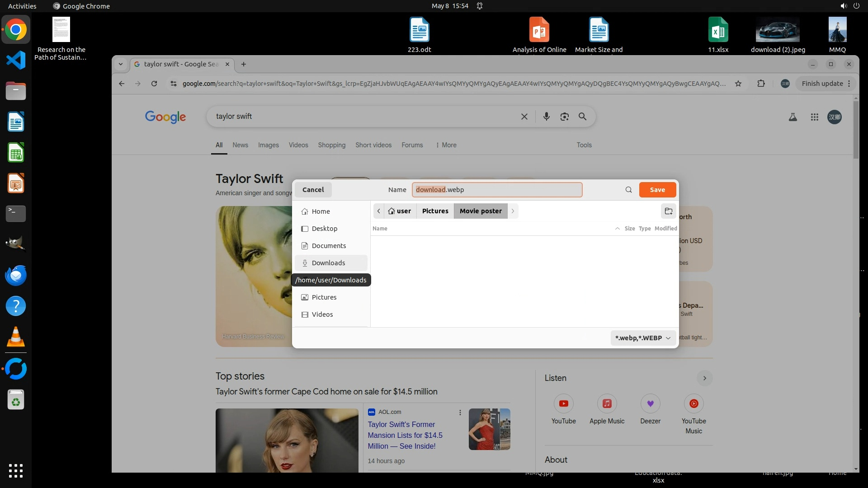This screenshot has height=488, width=868.
Task: Bookmark page with star icon
Action: [x=738, y=84]
